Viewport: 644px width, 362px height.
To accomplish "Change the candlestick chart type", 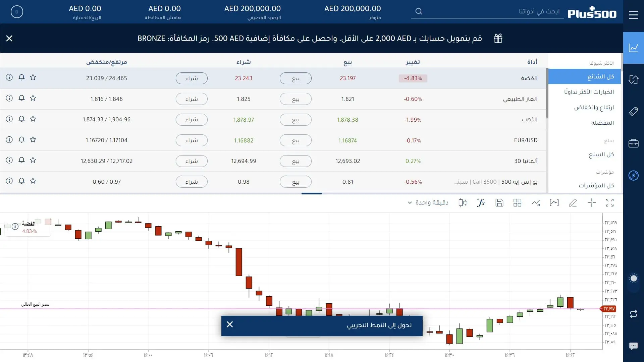I will pos(463,203).
